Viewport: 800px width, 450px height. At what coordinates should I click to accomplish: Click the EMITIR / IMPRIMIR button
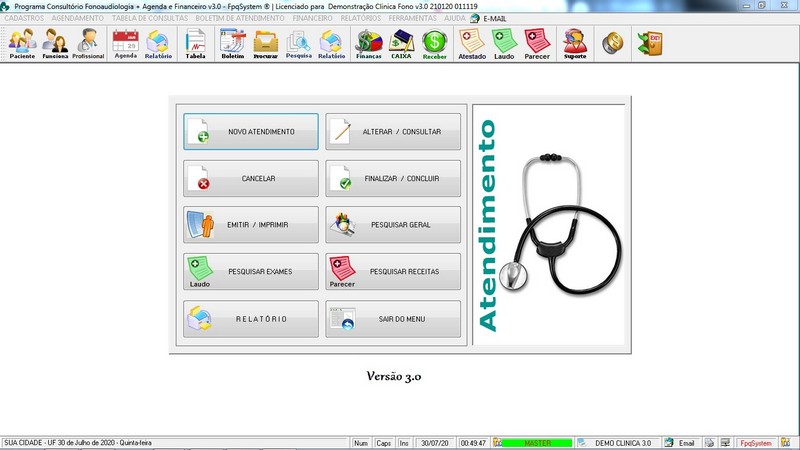click(x=251, y=224)
